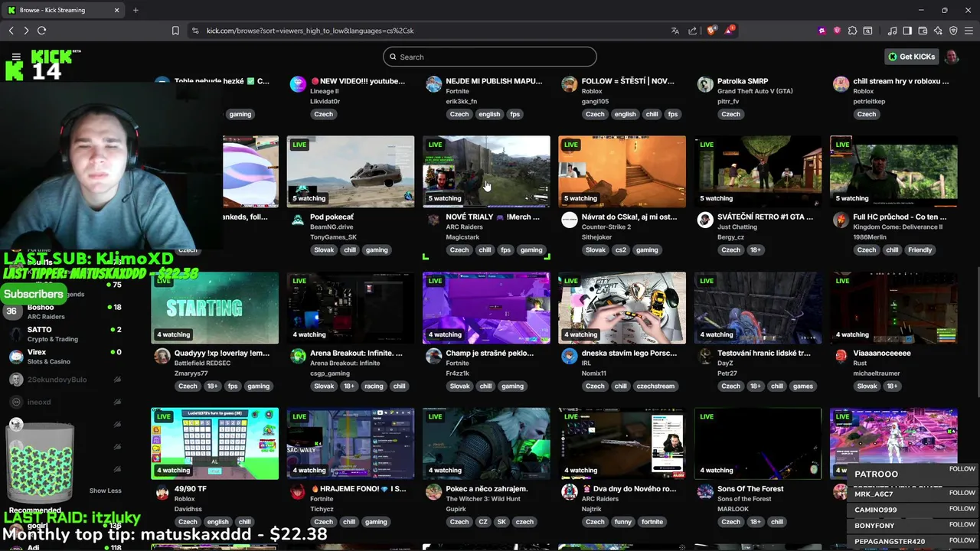Open the Brave VPN shield icon

953,31
